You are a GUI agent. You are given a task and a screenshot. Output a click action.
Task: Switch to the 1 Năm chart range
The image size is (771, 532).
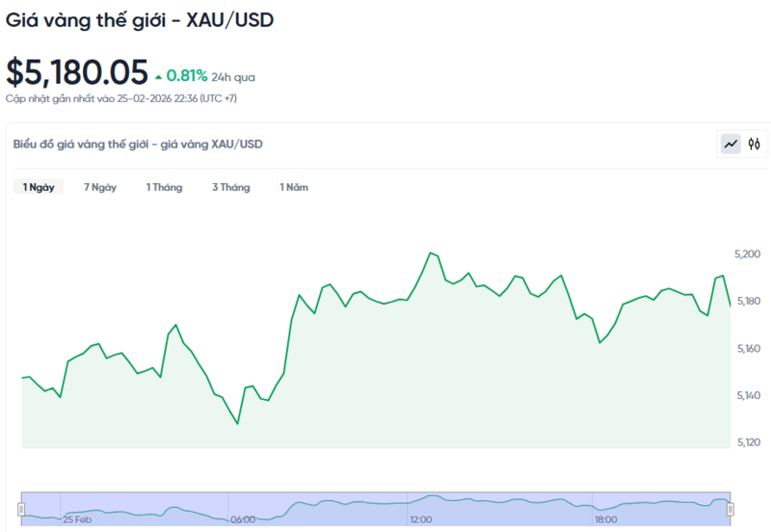(x=294, y=187)
